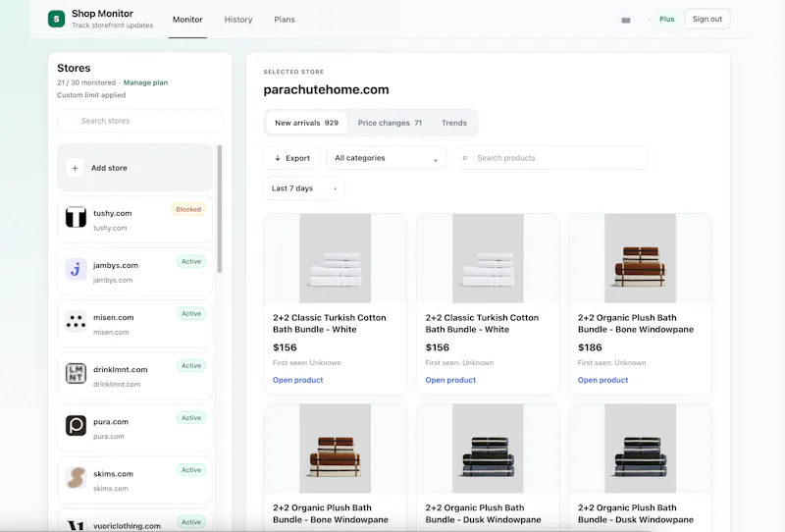The image size is (785, 532).
Task: Expand the All categories dropdown
Action: (386, 158)
